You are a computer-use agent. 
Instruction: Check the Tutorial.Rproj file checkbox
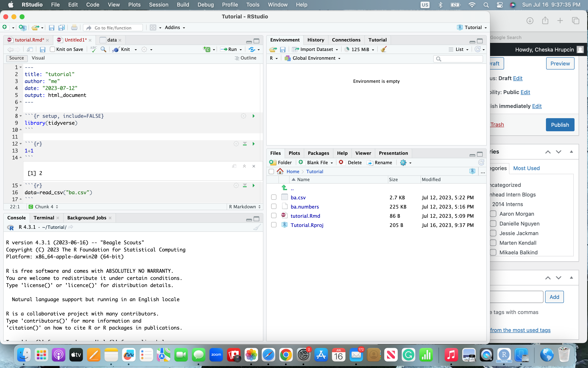click(x=274, y=225)
